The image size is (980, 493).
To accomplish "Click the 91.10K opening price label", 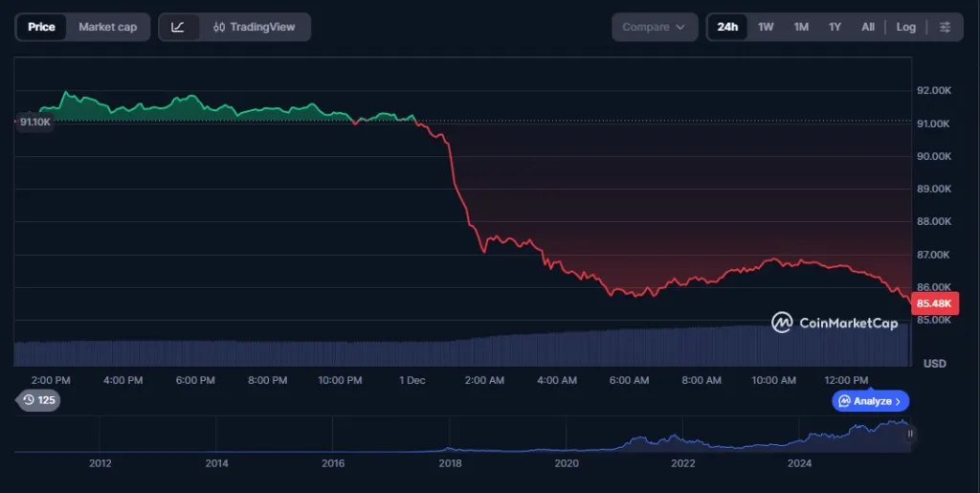I will [34, 122].
